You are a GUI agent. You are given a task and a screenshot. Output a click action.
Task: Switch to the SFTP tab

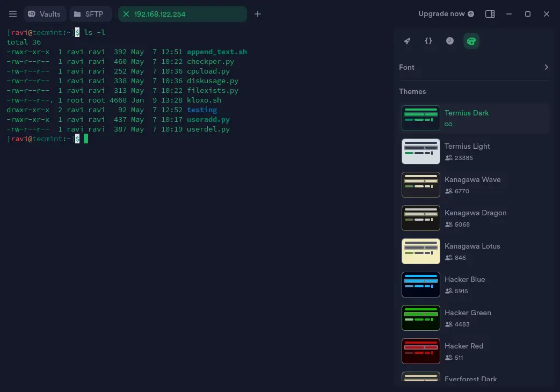click(x=89, y=14)
